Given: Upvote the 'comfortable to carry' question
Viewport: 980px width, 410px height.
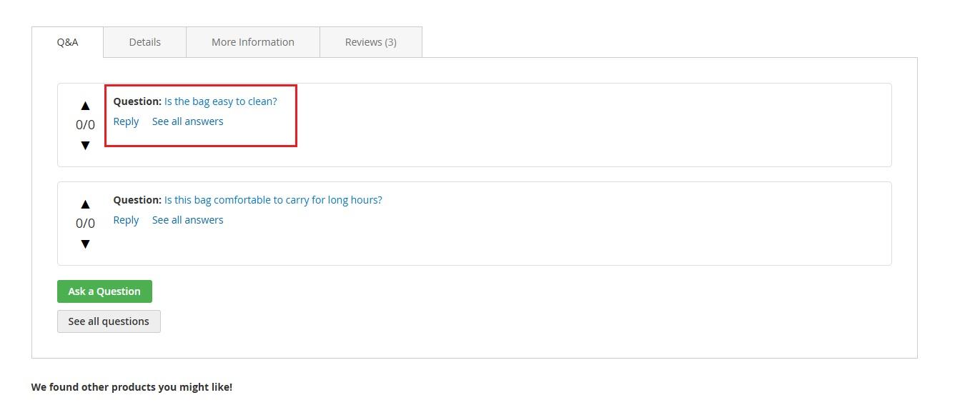Looking at the screenshot, I should pos(85,204).
